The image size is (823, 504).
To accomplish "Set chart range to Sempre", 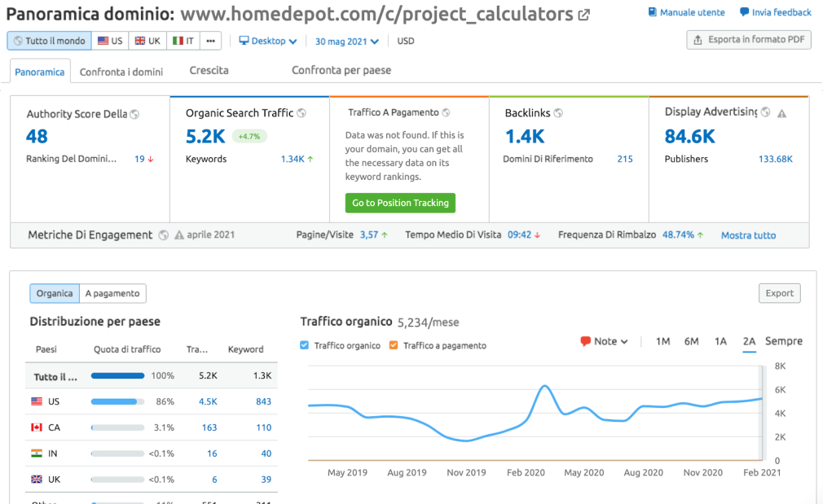I will 784,341.
